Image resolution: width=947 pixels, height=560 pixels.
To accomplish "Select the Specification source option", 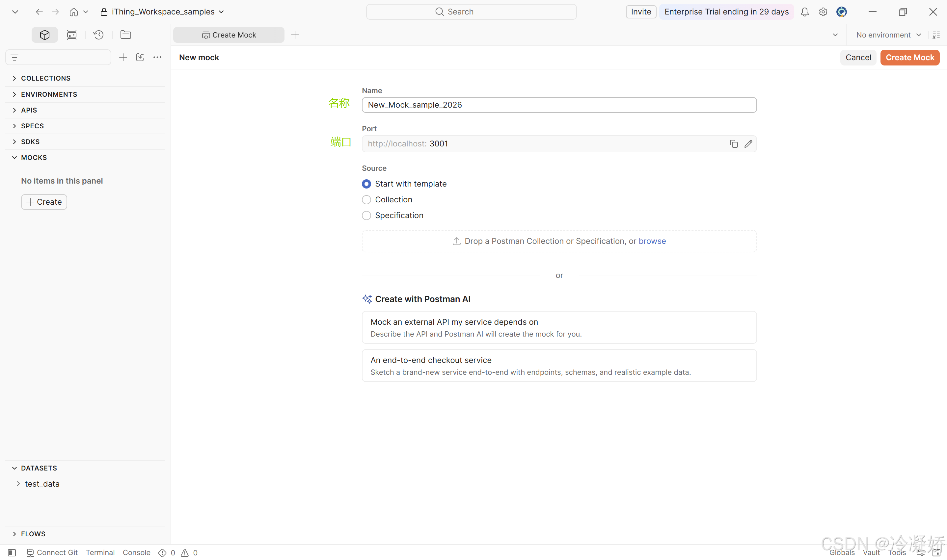I will (366, 216).
